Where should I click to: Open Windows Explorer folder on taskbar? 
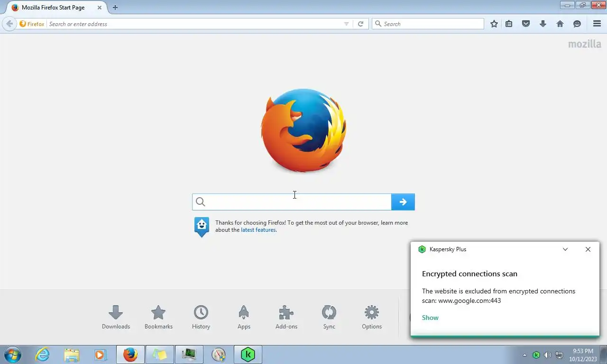(72, 355)
